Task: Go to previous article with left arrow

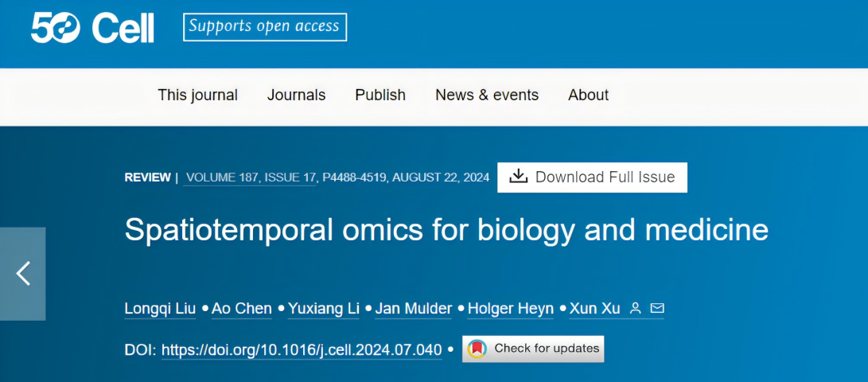Action: pos(23,274)
